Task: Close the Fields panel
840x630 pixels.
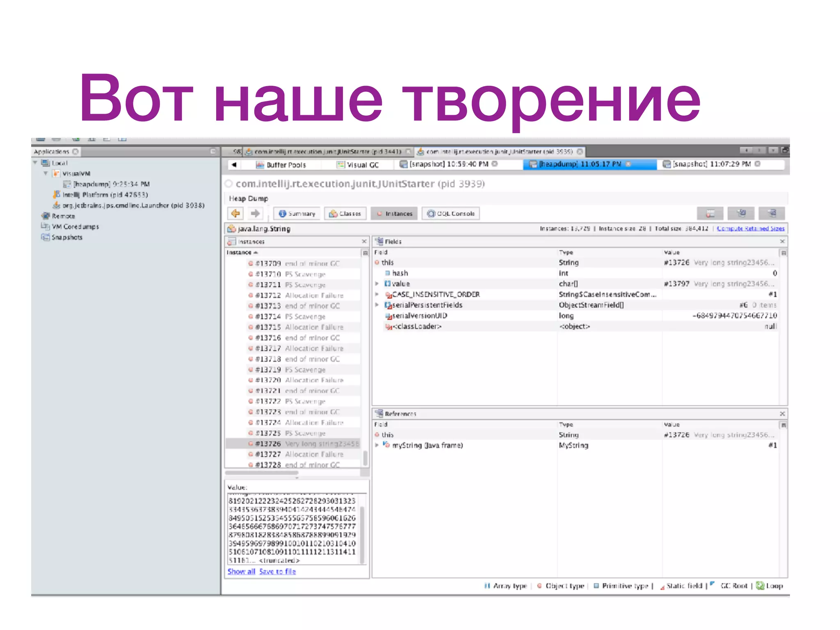Action: point(782,242)
